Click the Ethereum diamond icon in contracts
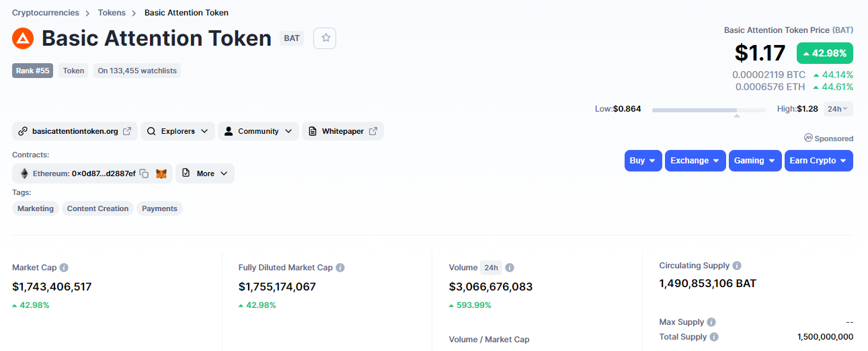 click(24, 173)
